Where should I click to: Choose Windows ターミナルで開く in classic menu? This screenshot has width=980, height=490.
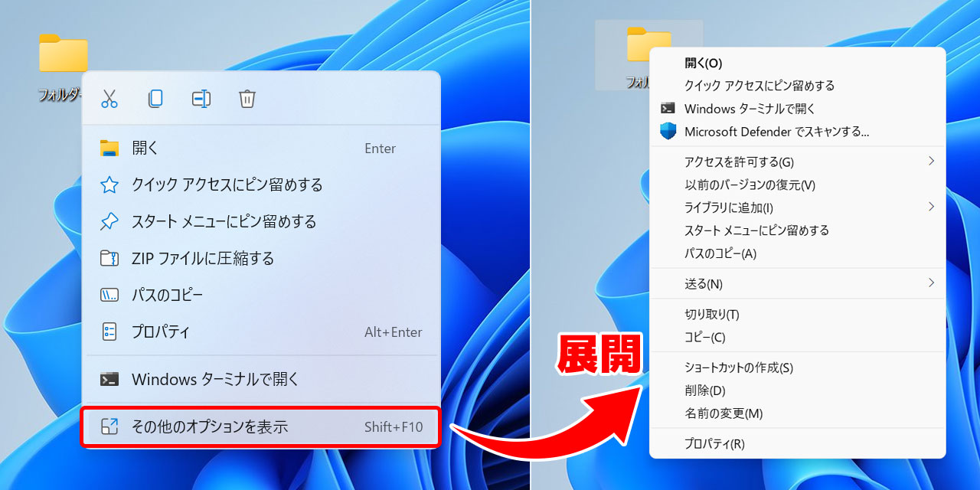tap(798, 109)
